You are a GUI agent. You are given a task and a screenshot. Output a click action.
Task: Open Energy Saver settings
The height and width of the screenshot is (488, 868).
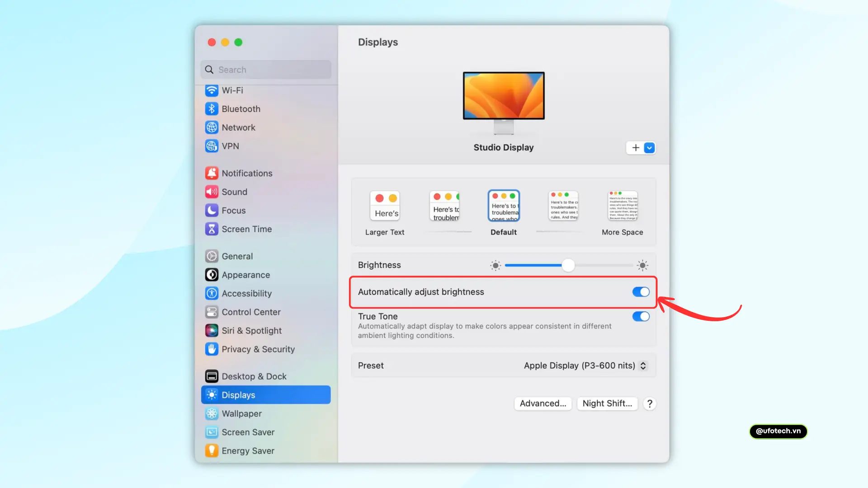pyautogui.click(x=266, y=450)
